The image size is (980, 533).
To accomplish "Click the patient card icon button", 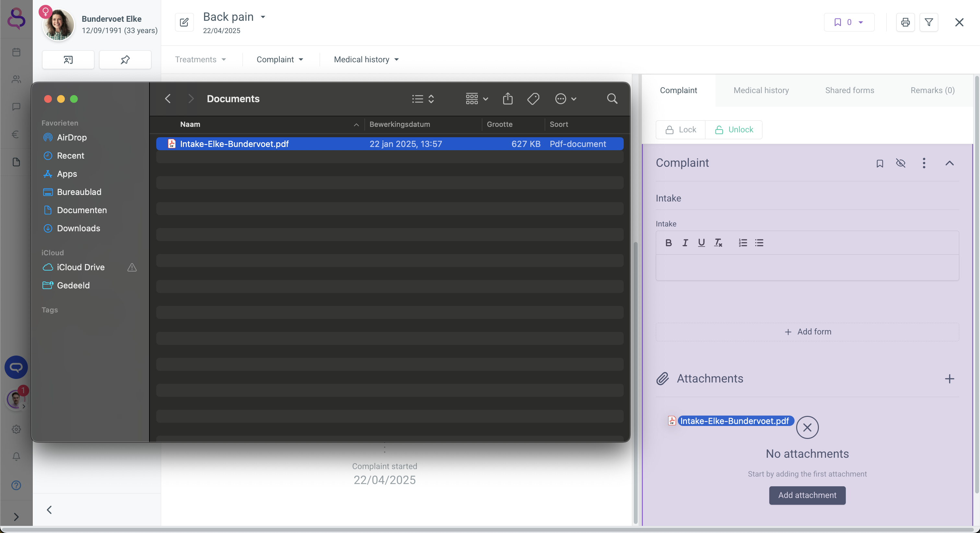I will (68, 60).
